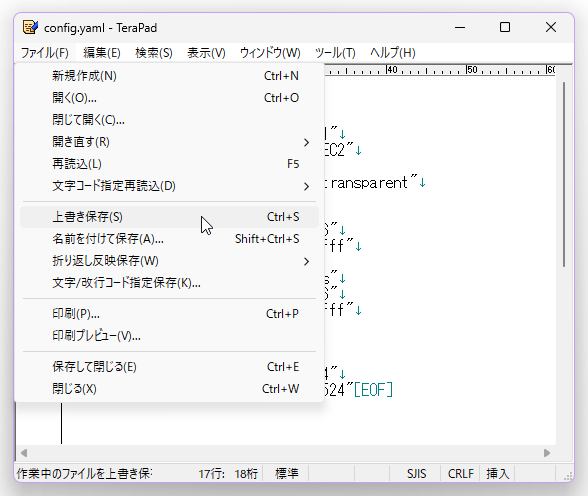Open the ウィンドウ(W) menu

270,53
